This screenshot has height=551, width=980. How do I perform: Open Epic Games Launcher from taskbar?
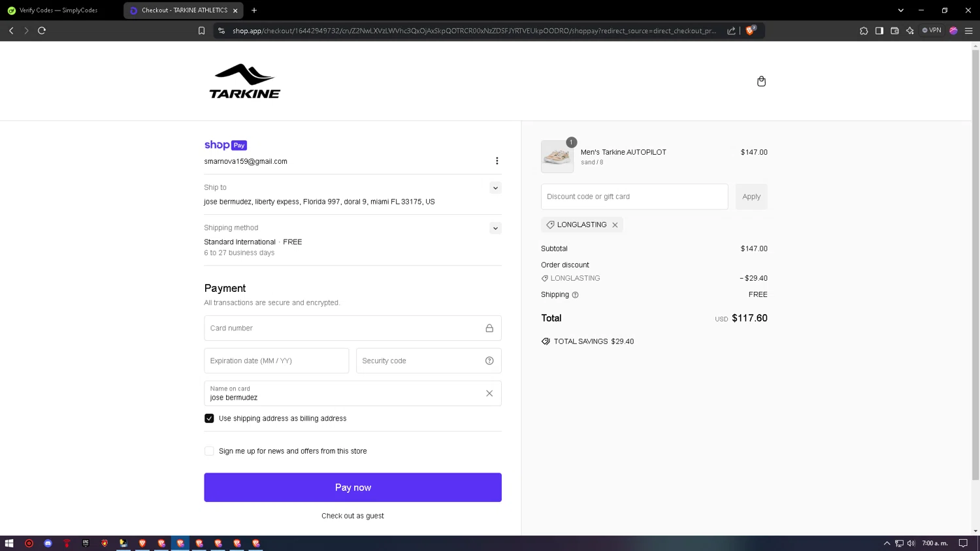[x=86, y=543]
